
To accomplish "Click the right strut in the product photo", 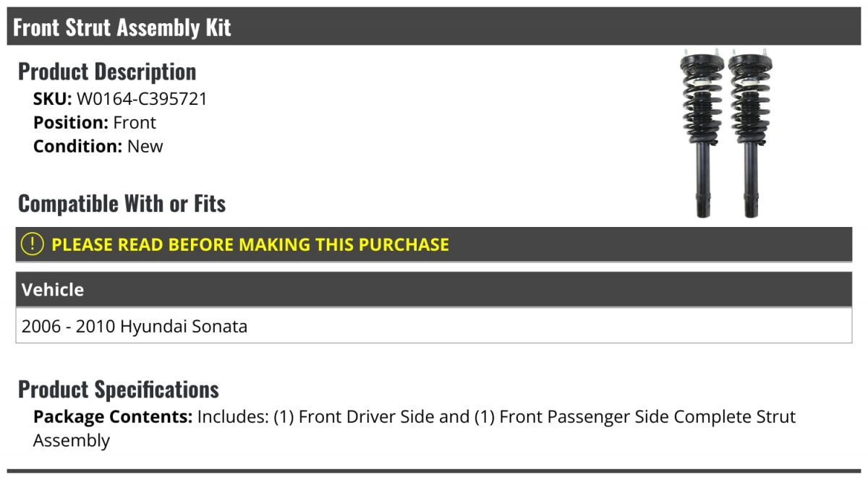I will point(749,134).
